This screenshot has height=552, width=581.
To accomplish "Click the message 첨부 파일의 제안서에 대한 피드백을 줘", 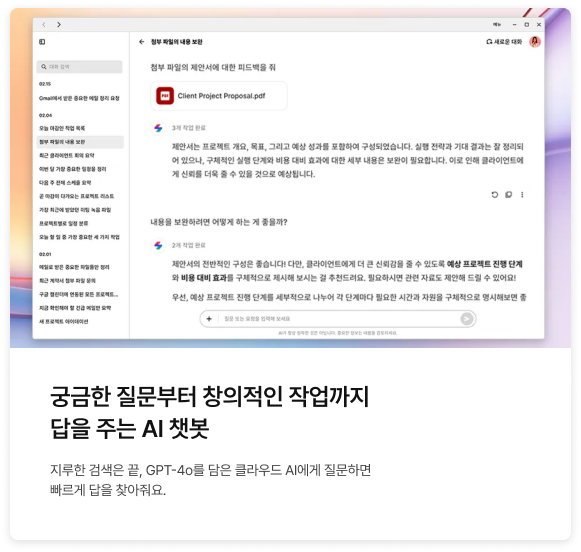I will click(213, 67).
